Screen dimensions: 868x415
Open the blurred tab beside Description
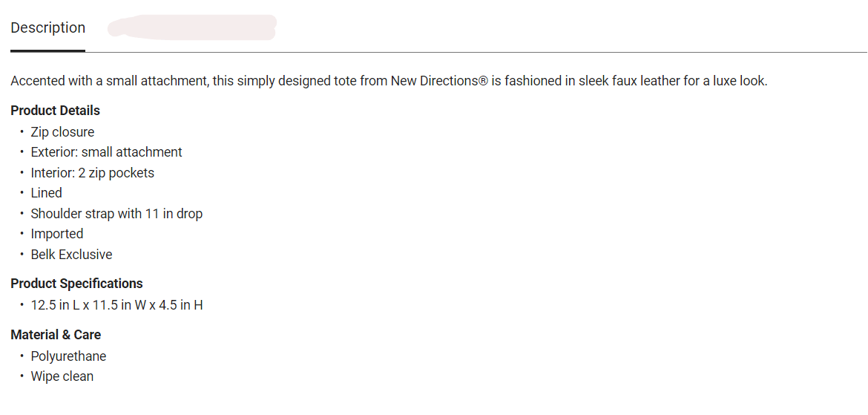point(191,27)
